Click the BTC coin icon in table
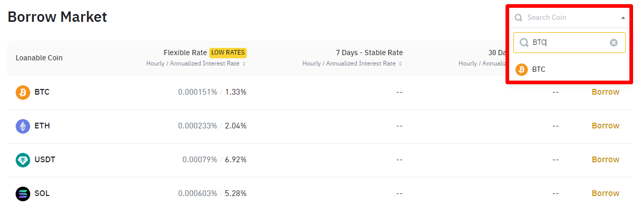644x208 pixels. (x=23, y=93)
